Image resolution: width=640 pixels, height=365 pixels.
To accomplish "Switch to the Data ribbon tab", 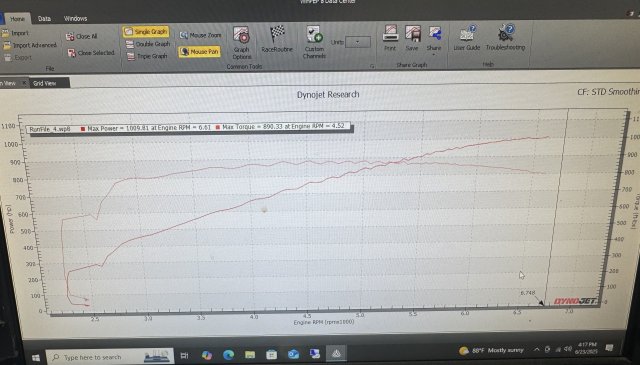I will [x=44, y=18].
